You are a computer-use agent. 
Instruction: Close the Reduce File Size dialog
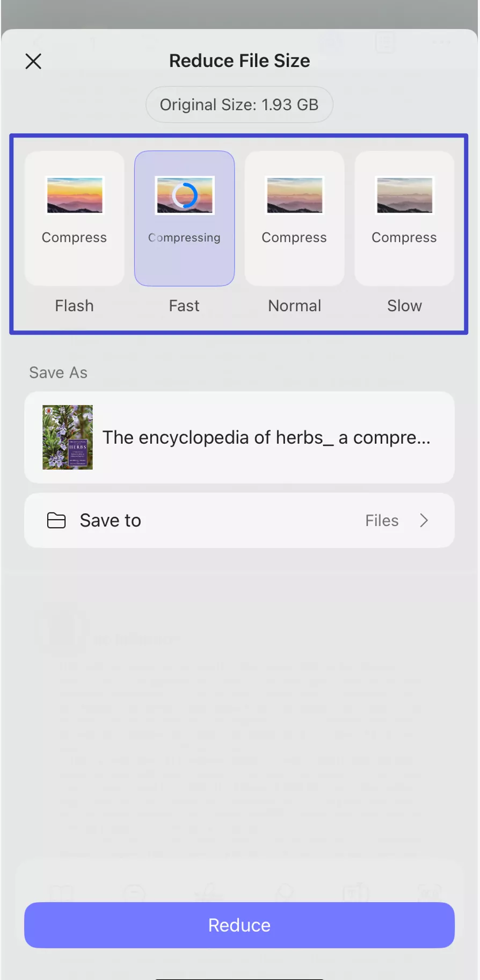point(33,61)
